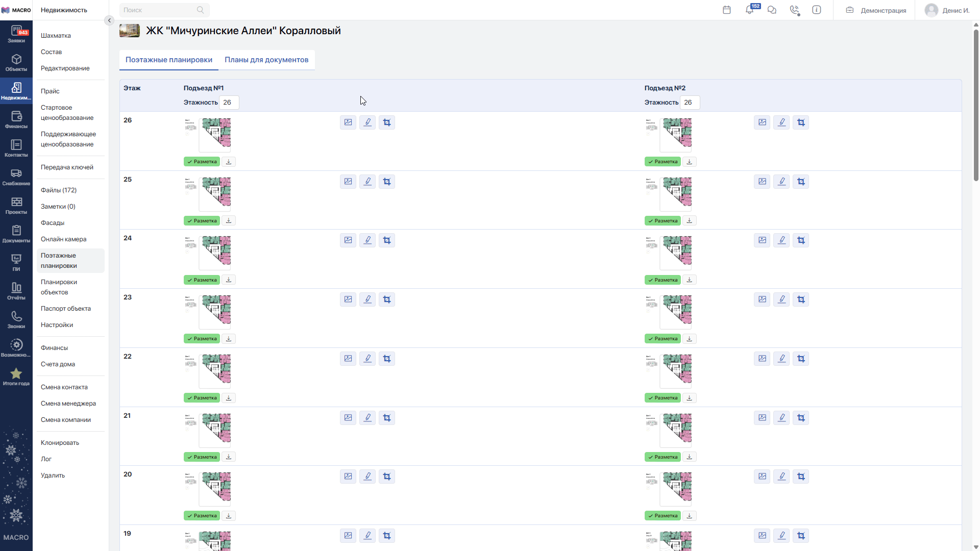
Task: Click image upload icon for floor 24 Подъезд №2
Action: 762,240
